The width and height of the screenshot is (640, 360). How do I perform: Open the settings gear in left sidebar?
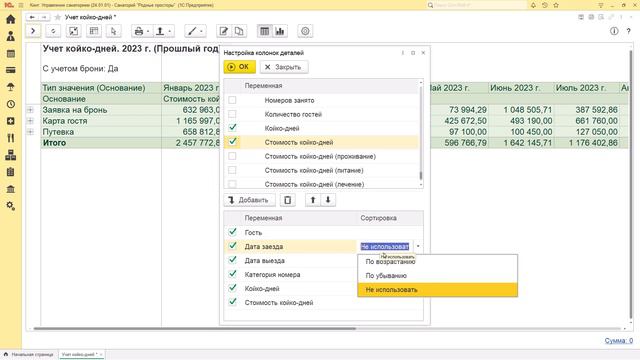(x=11, y=206)
